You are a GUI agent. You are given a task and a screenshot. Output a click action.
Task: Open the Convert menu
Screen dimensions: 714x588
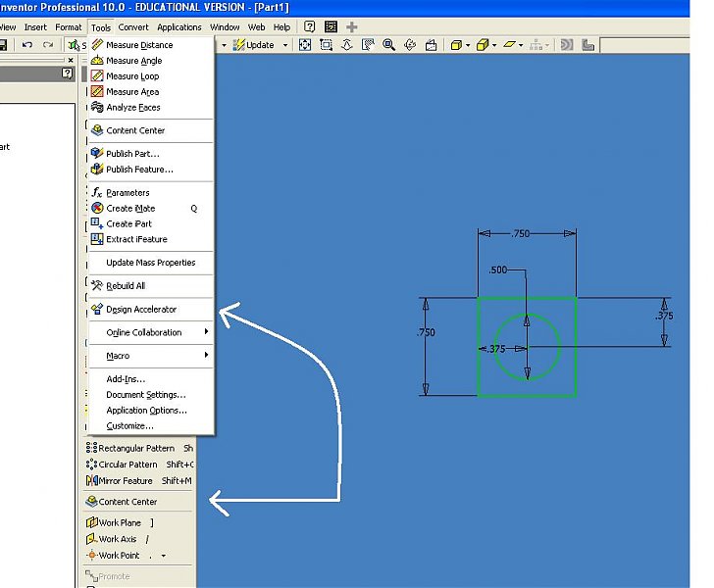tap(133, 27)
